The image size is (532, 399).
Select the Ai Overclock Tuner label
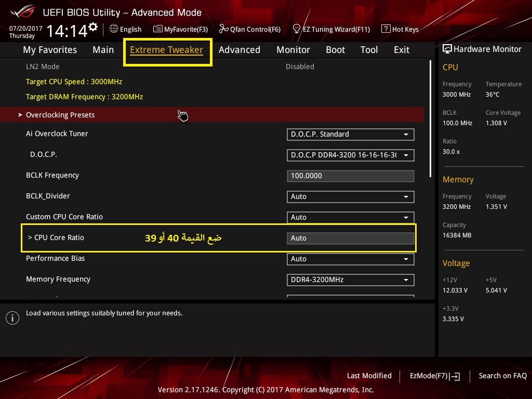coord(57,134)
